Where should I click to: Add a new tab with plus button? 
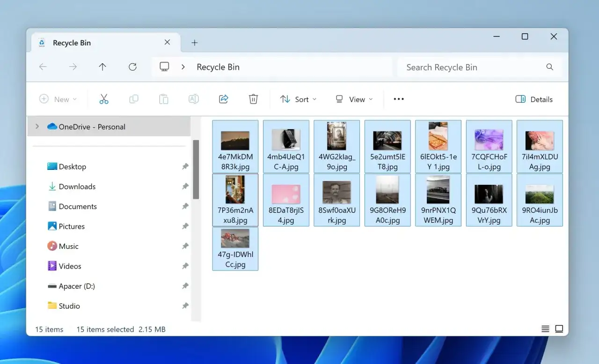pos(195,43)
